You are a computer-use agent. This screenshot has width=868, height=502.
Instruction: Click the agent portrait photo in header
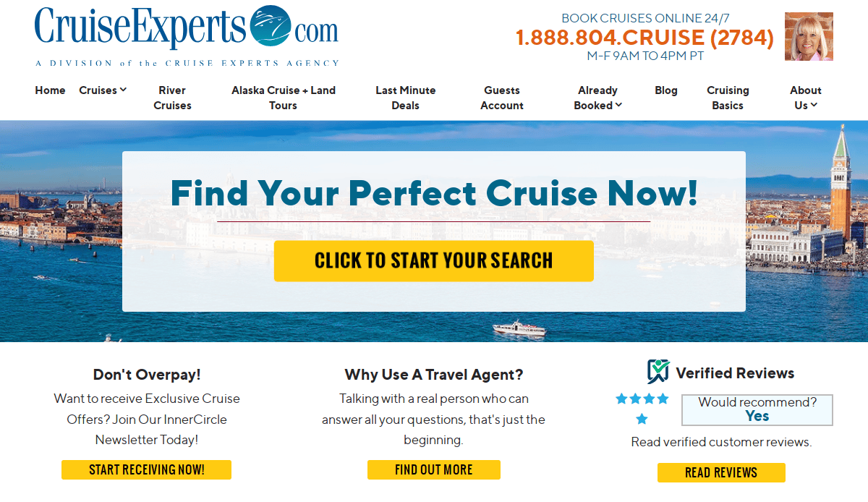(809, 36)
